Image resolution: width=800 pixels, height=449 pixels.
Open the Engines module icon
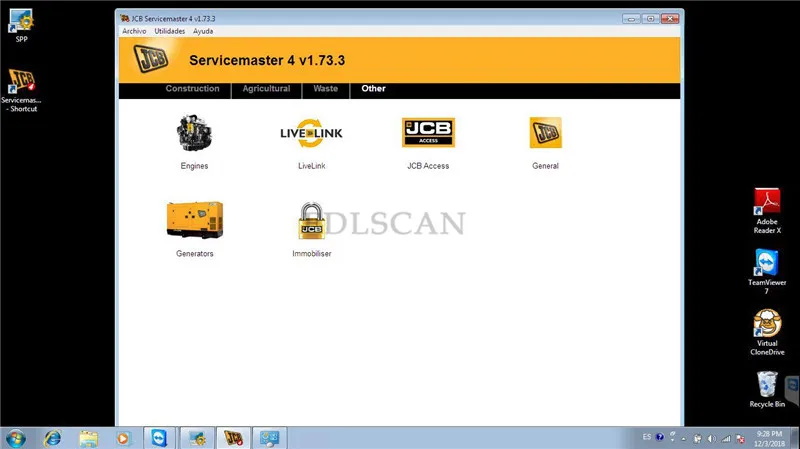pos(194,133)
